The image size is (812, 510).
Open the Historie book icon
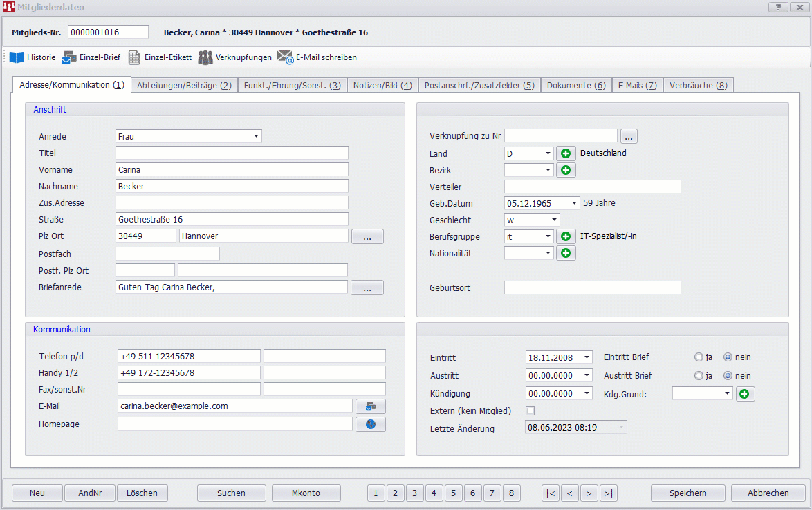coord(17,57)
